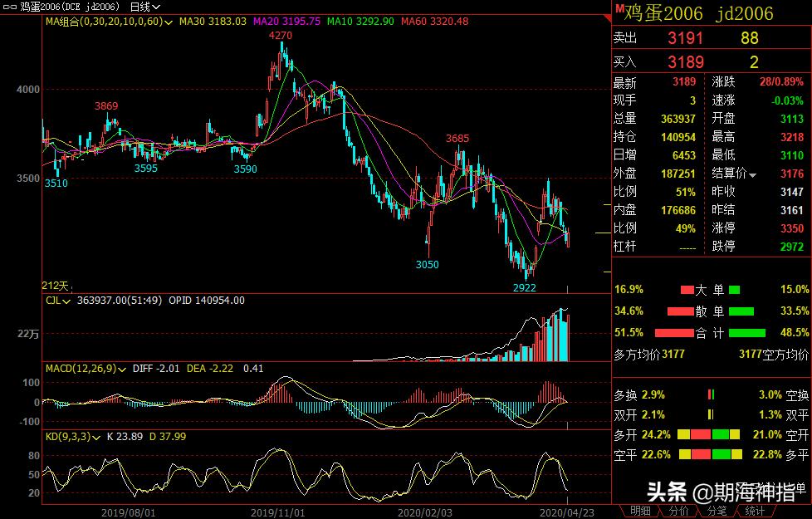Click the 空开 21.0% value
The height and width of the screenshot is (519, 812).
[x=767, y=435]
